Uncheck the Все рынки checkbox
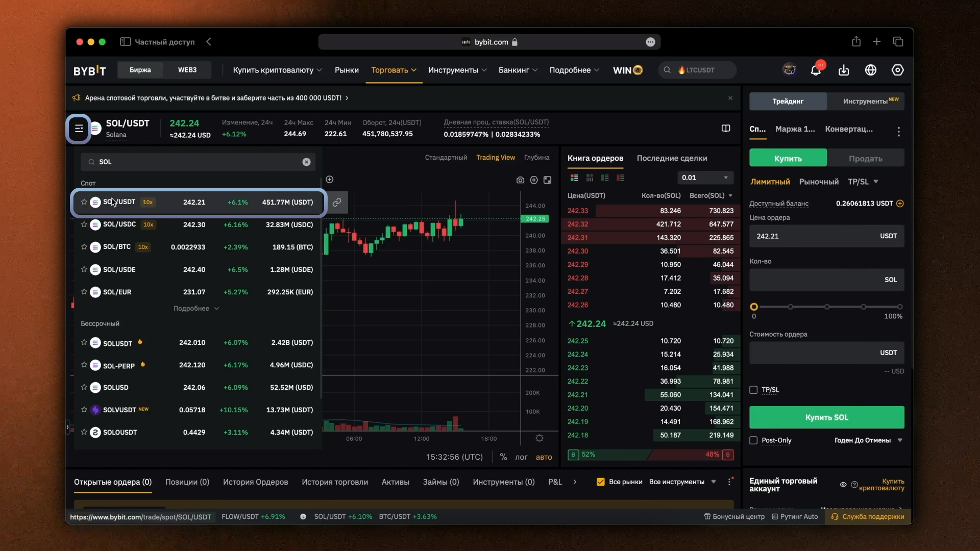The height and width of the screenshot is (551, 980). [601, 482]
